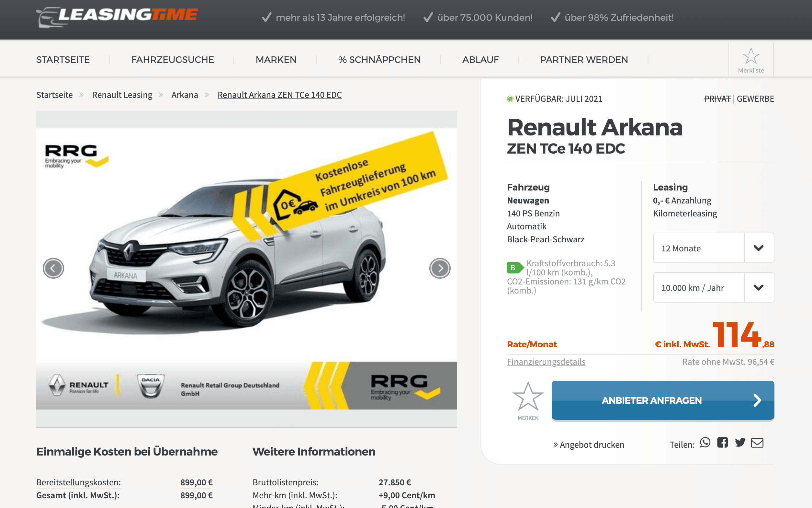Screen dimensions: 812x508
Task: Click Renault Leasing breadcrumb
Action: tap(122, 95)
